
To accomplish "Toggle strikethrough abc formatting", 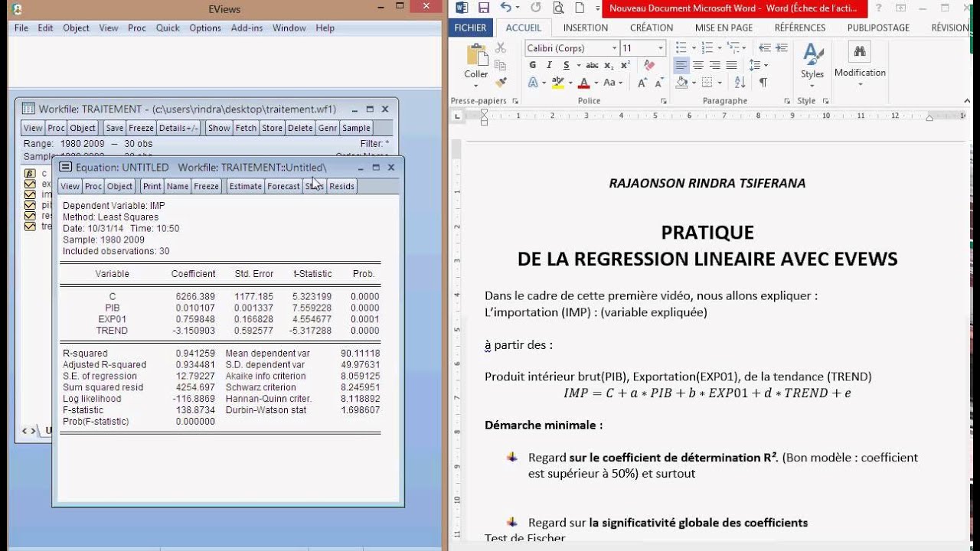I will (592, 65).
